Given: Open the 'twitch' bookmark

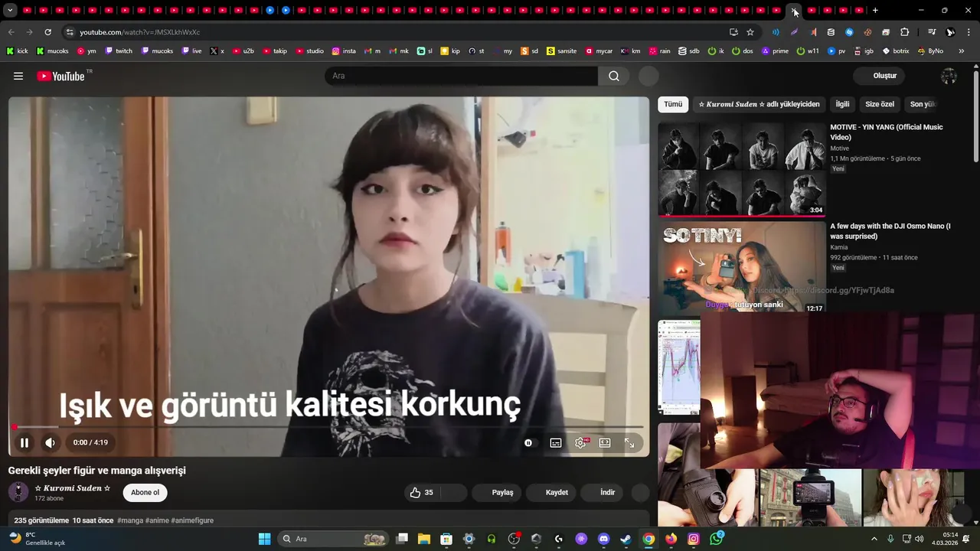Looking at the screenshot, I should (x=119, y=51).
